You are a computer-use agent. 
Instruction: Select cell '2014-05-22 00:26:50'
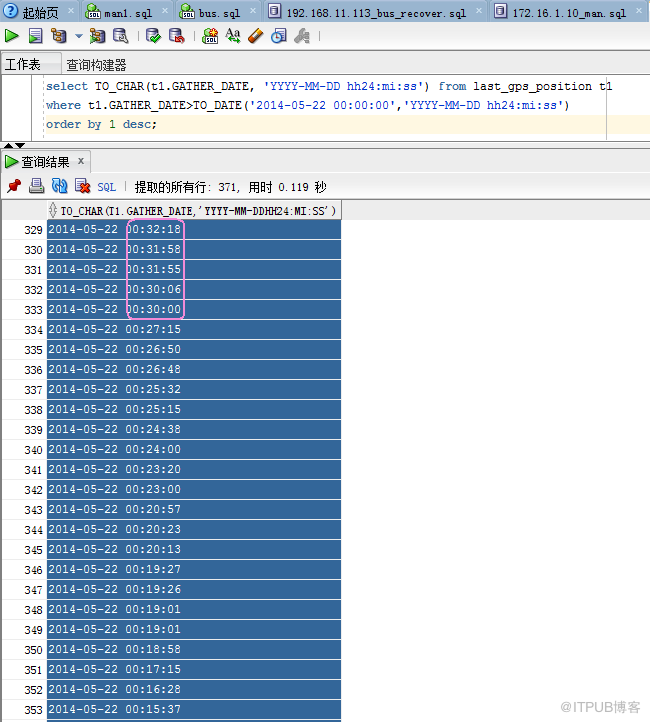(x=194, y=349)
